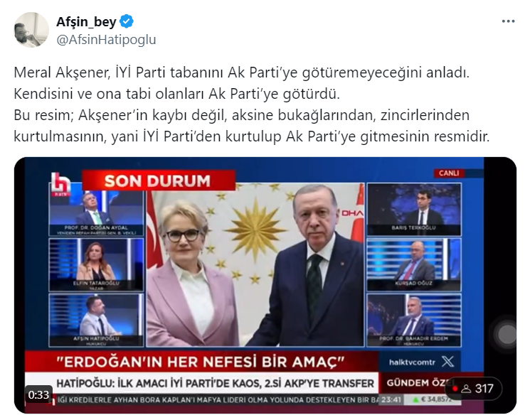Click the CANLI live indicator
This screenshot has width=525, height=420.
point(449,173)
